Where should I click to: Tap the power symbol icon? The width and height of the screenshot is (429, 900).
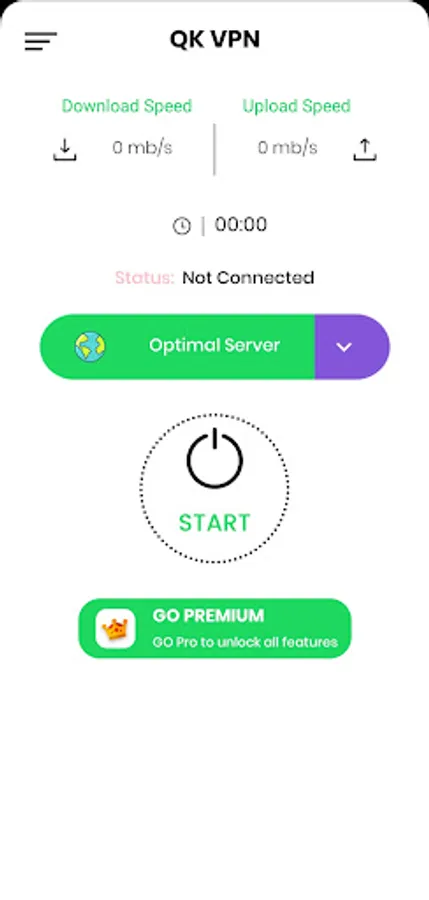215,458
